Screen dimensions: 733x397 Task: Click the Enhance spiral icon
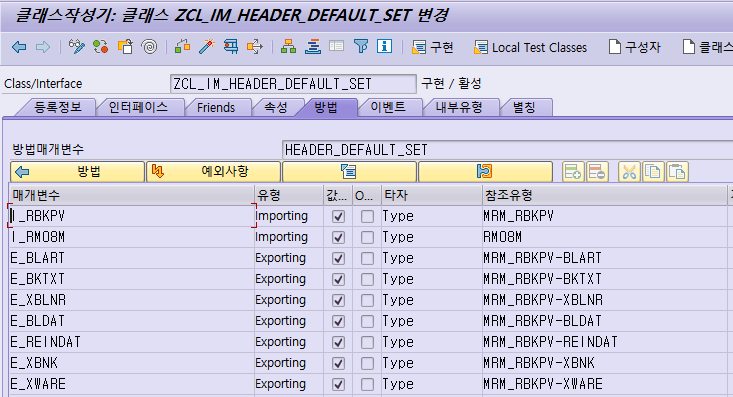(150, 47)
